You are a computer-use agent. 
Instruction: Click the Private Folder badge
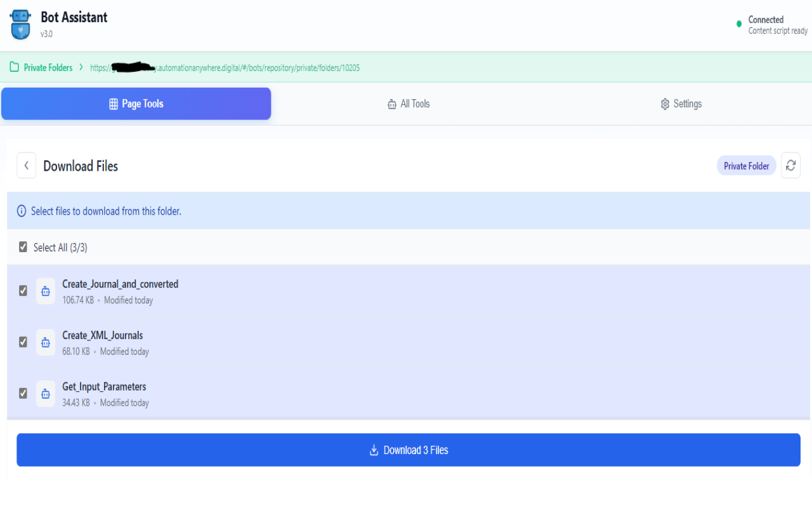click(747, 166)
